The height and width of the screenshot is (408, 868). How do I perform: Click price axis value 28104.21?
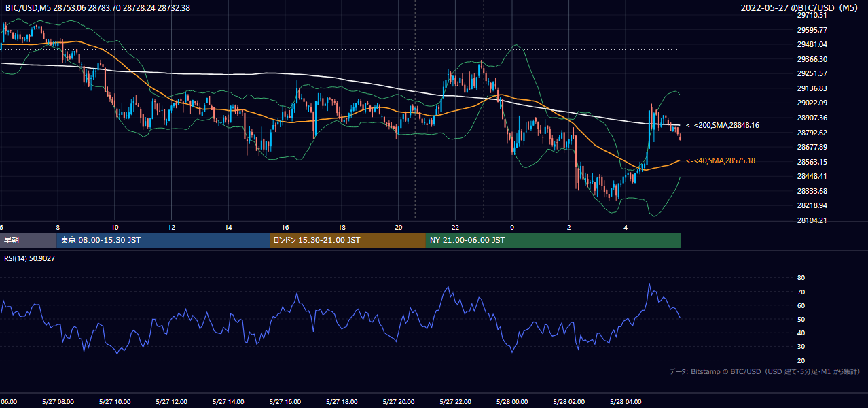click(812, 220)
